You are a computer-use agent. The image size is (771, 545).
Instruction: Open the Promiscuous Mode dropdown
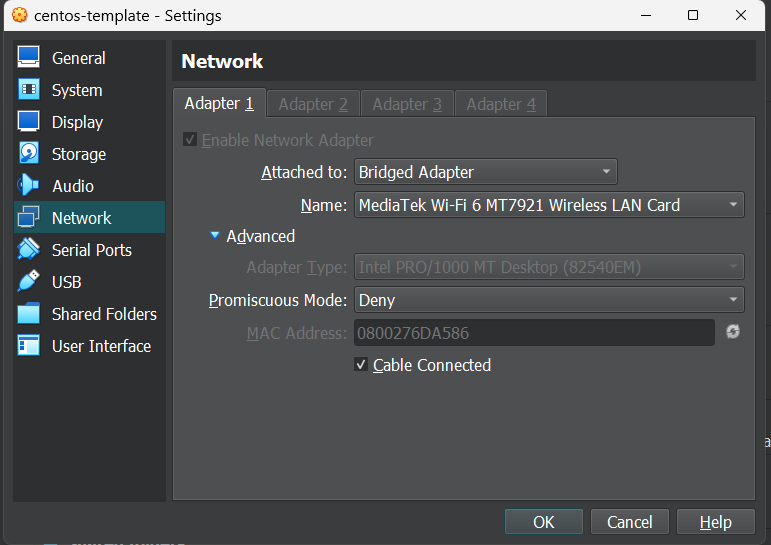549,300
